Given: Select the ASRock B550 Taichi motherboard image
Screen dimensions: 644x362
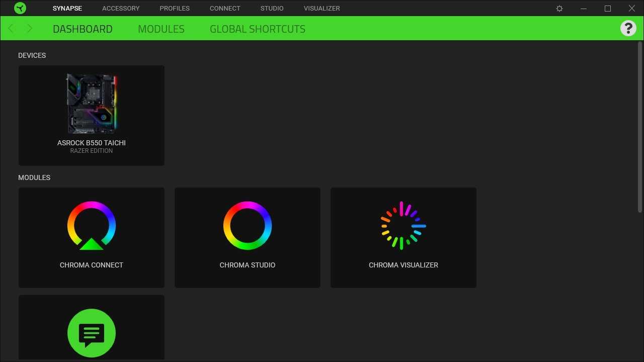Looking at the screenshot, I should tap(92, 104).
